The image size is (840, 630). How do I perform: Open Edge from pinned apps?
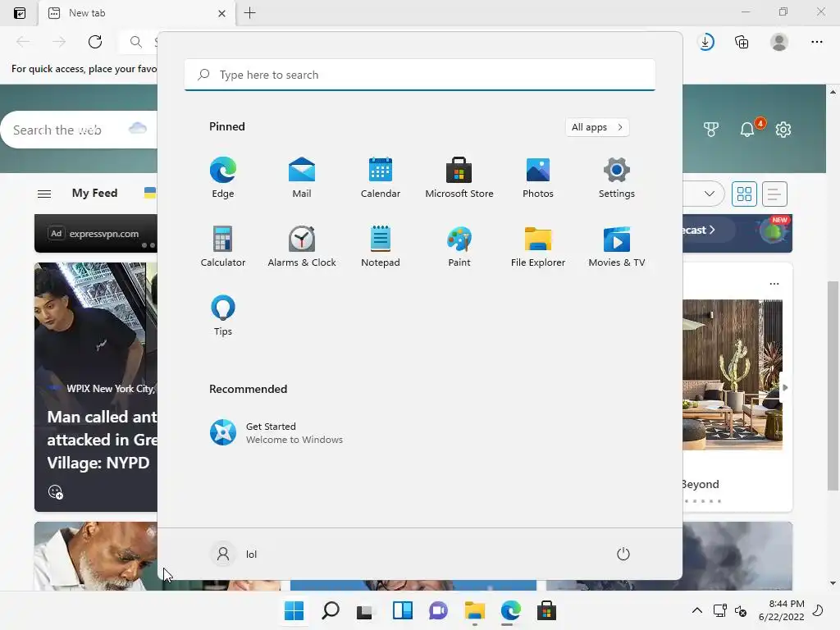(x=223, y=177)
